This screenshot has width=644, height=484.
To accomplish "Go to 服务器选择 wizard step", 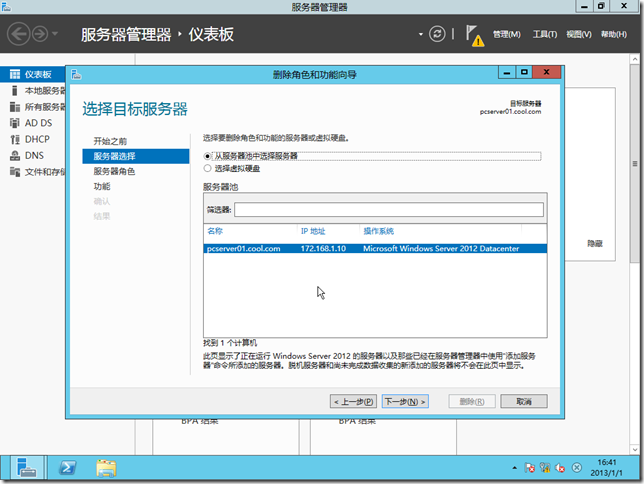I will click(136, 156).
